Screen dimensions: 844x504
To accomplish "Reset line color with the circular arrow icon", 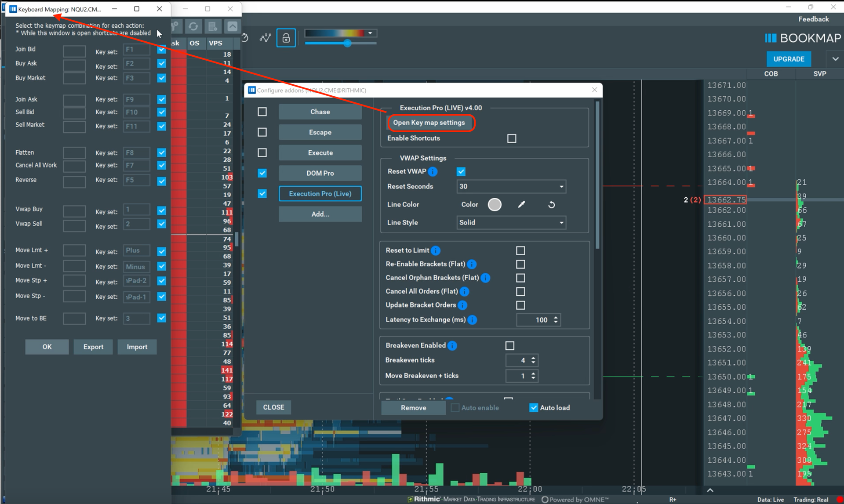I will (551, 205).
